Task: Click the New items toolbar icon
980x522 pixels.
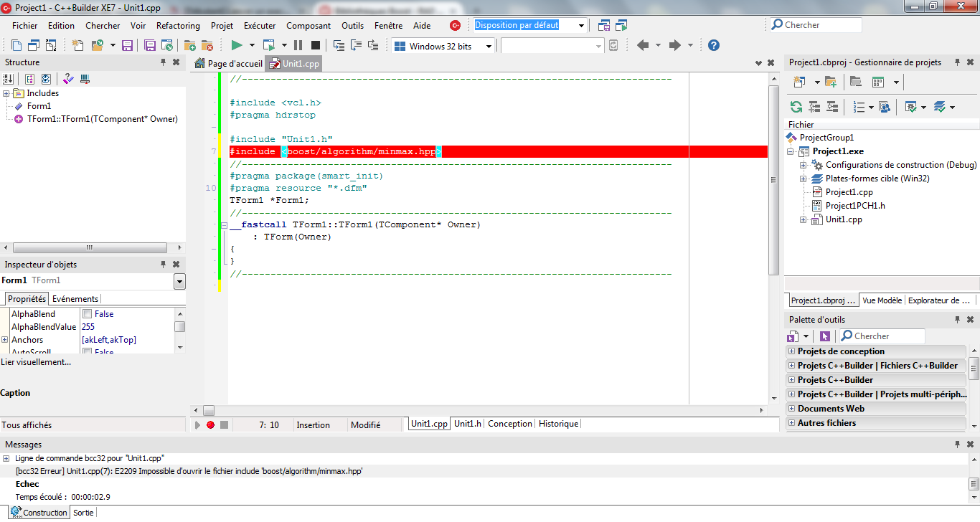Action: coord(78,45)
